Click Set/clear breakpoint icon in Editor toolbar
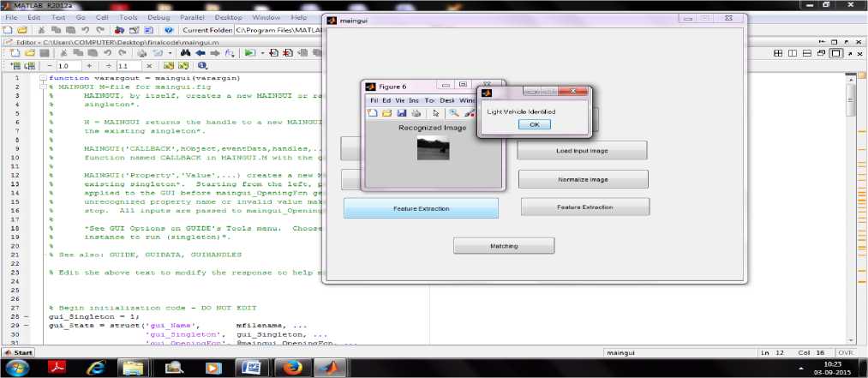Image resolution: width=868 pixels, height=378 pixels. pos(273,53)
